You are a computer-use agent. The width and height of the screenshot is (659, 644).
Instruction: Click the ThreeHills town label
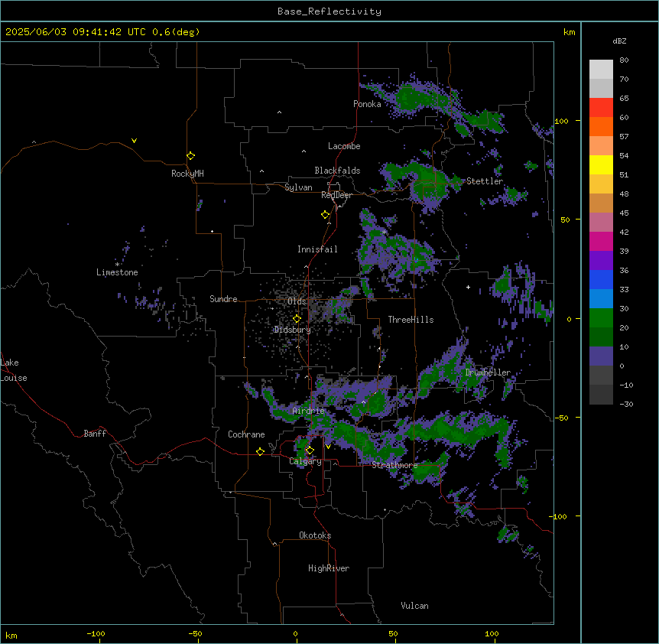point(411,320)
